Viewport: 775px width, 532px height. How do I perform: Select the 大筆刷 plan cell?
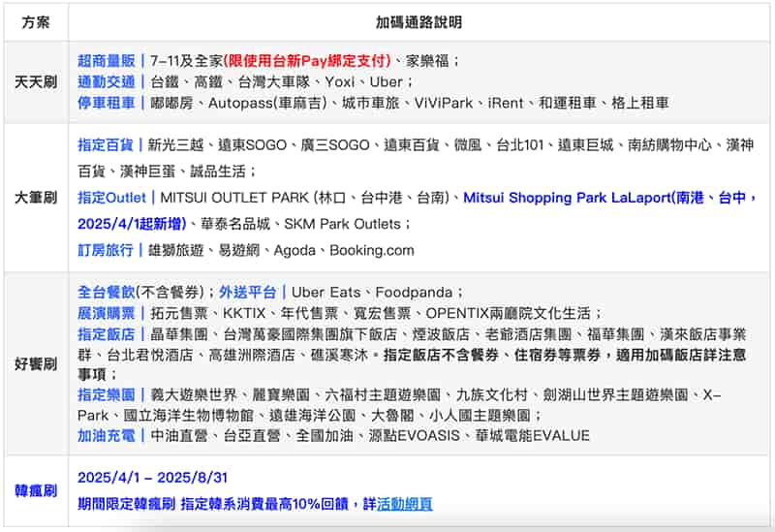pos(36,198)
